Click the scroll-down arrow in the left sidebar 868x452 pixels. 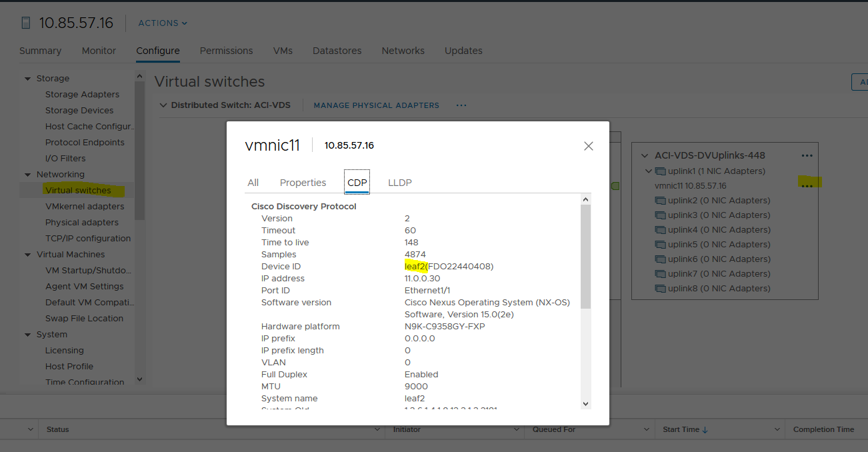pyautogui.click(x=139, y=379)
